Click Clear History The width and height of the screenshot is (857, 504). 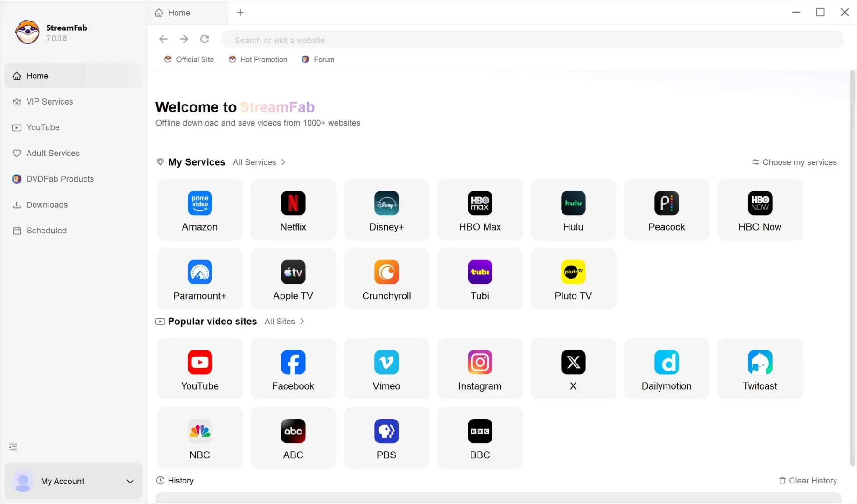coord(808,481)
